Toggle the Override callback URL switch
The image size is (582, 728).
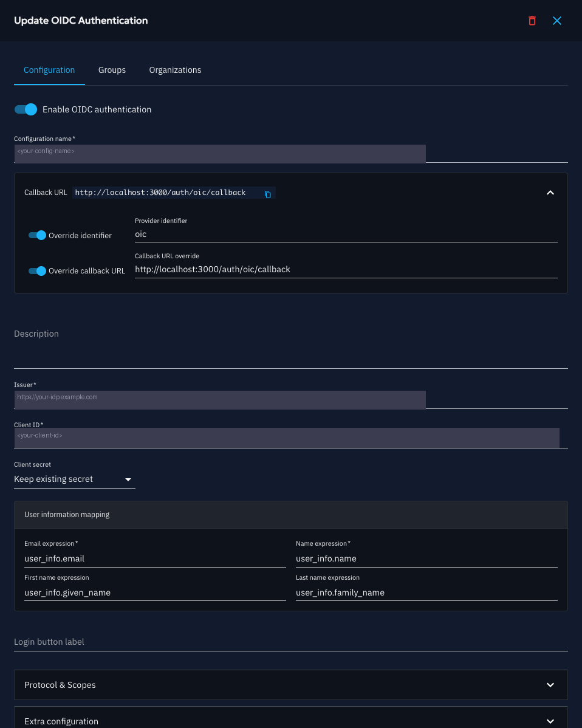pyautogui.click(x=37, y=270)
